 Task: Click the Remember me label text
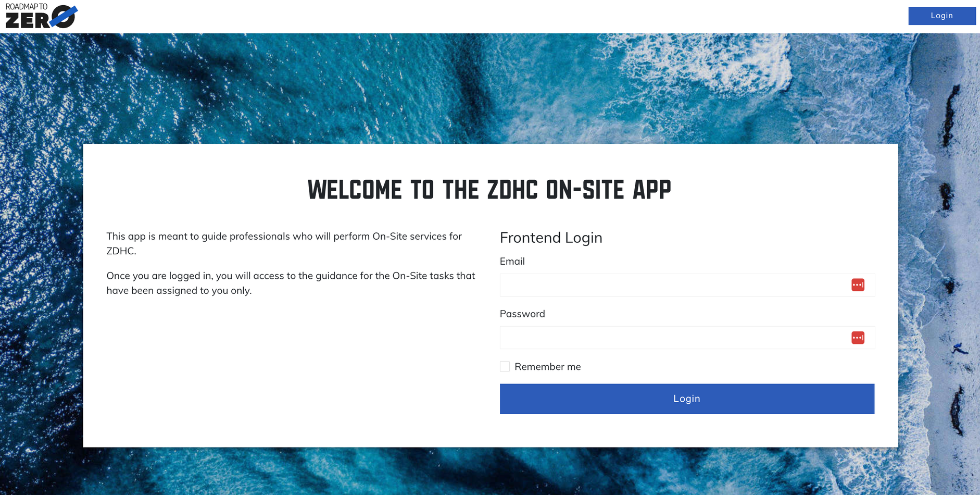click(547, 367)
